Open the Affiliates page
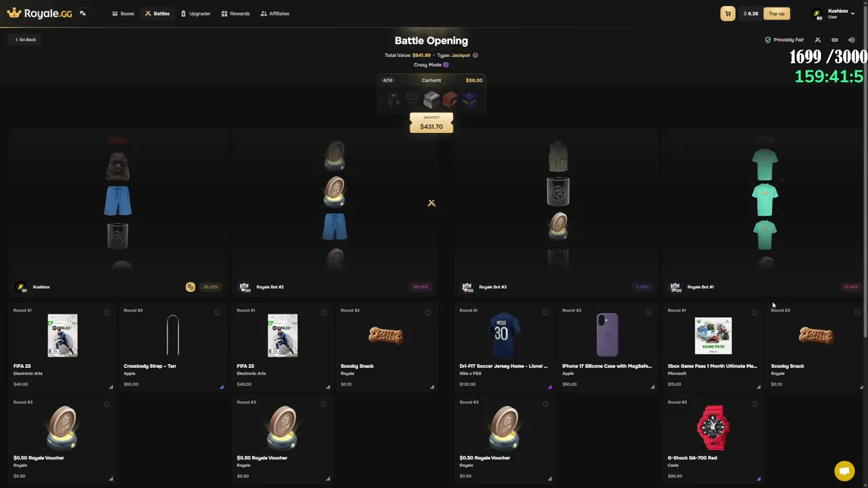 coord(275,14)
